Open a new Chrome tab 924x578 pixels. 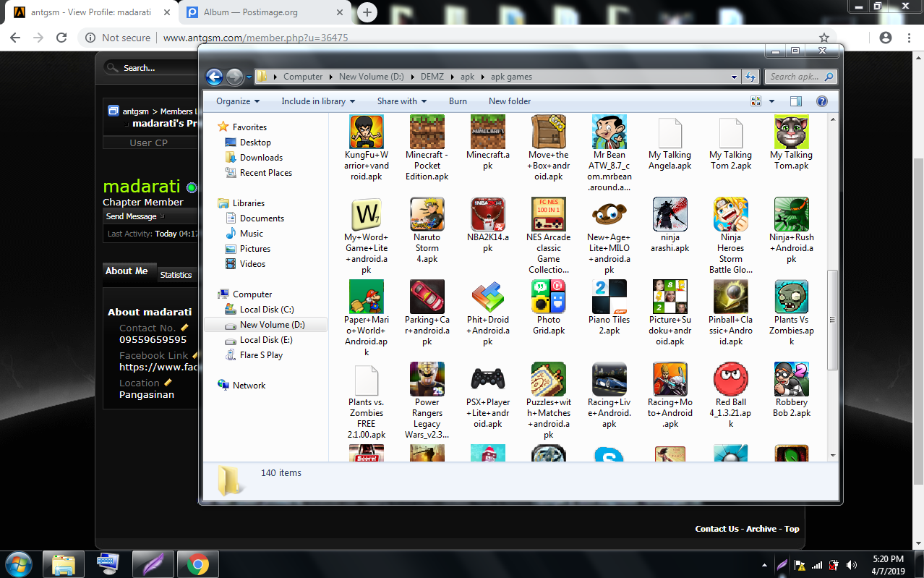367,12
